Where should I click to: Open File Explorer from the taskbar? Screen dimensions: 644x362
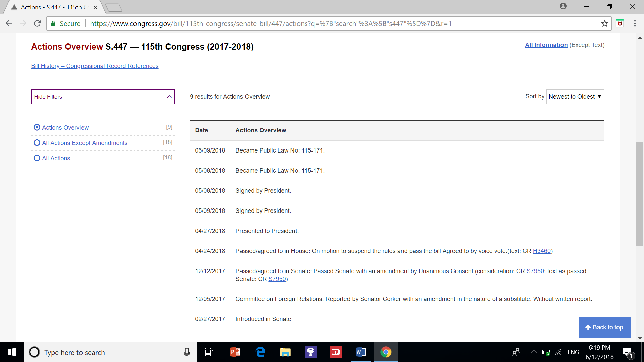285,352
